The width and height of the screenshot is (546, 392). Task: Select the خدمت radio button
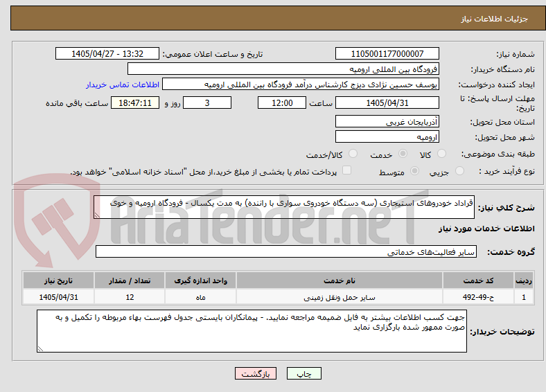click(x=403, y=154)
